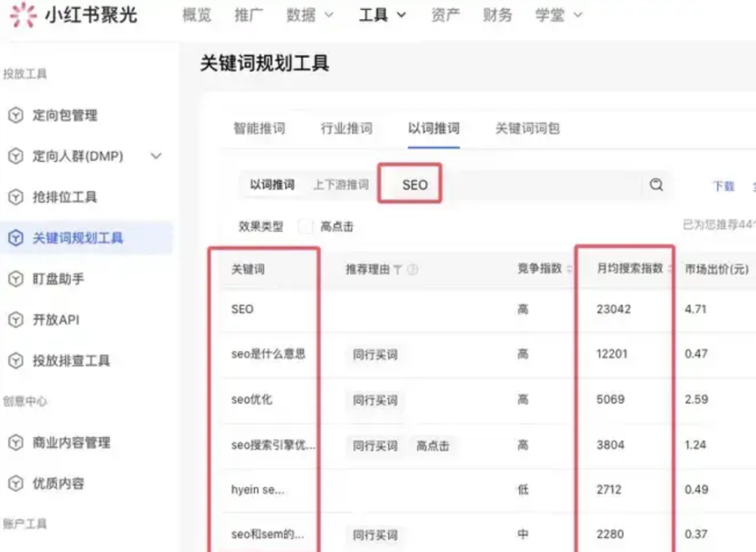Click the 投放排查工具 sidebar icon

pyautogui.click(x=15, y=361)
